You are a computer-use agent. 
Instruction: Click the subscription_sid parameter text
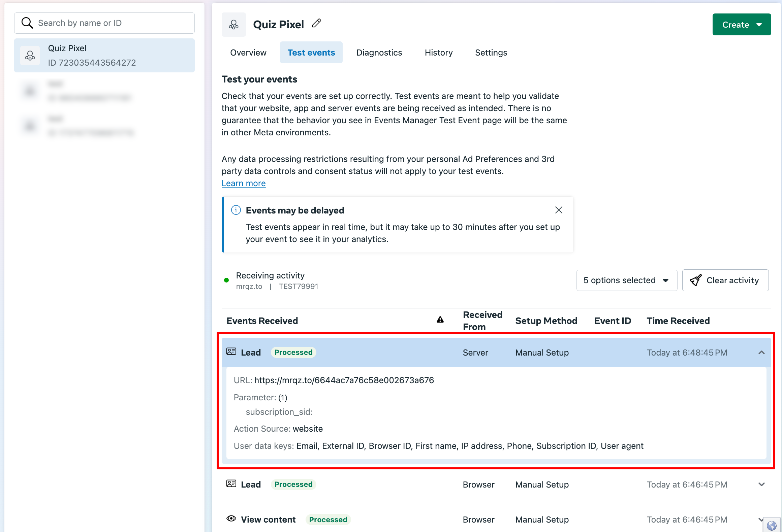[279, 412]
